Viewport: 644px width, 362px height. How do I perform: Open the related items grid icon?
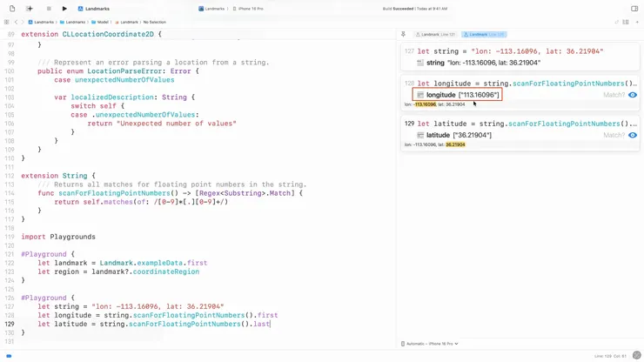coord(7,22)
